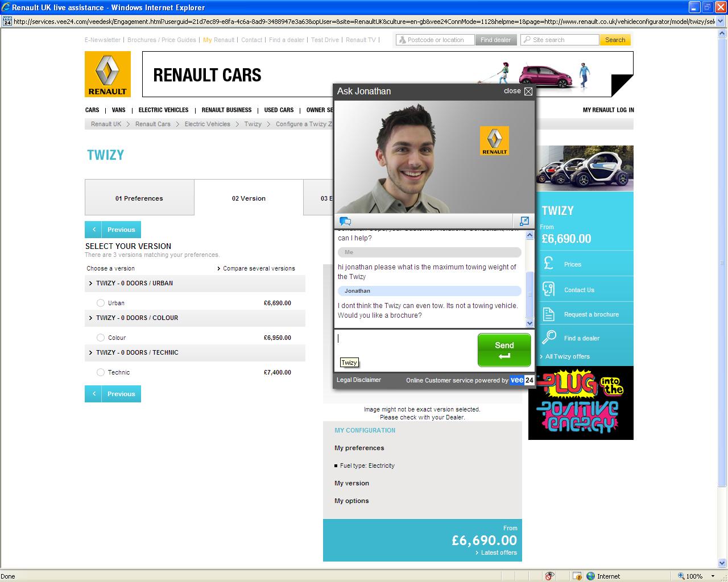Open Brochures / Price Guides link
The width and height of the screenshot is (728, 582).
(162, 40)
